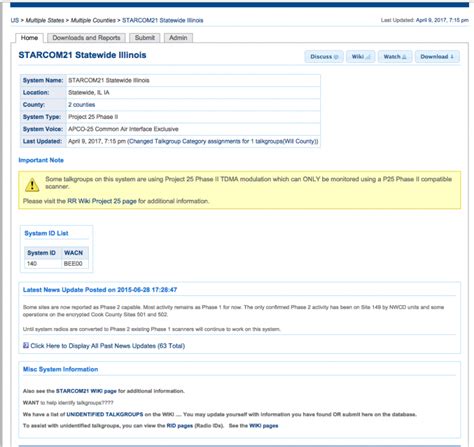Open the Wiki button
This screenshot has width=474, height=447.
click(361, 57)
